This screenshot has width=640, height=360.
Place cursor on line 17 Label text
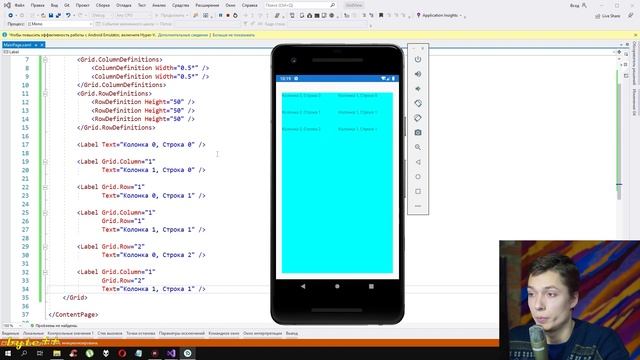pos(141,144)
